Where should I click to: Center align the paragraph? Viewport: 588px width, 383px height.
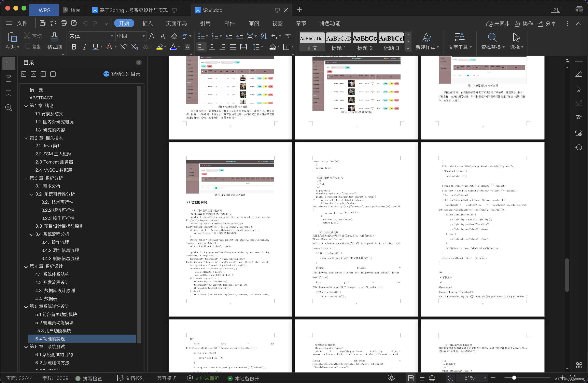pyautogui.click(x=212, y=47)
